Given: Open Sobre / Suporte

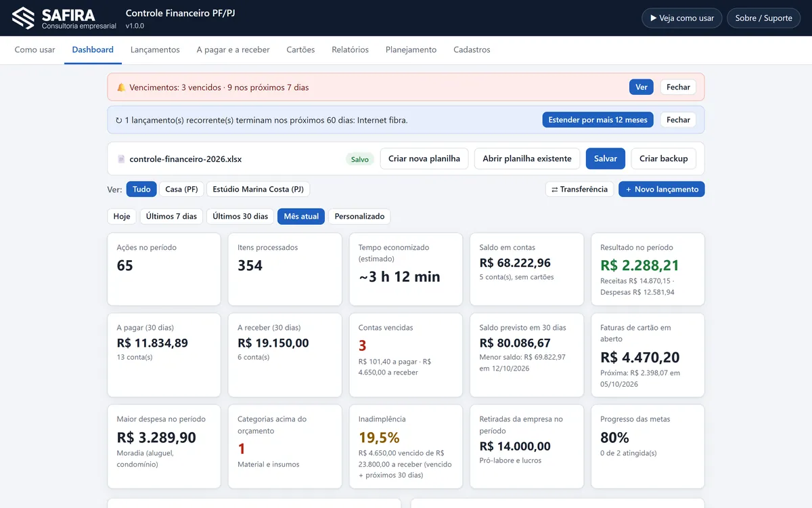Looking at the screenshot, I should 763,18.
